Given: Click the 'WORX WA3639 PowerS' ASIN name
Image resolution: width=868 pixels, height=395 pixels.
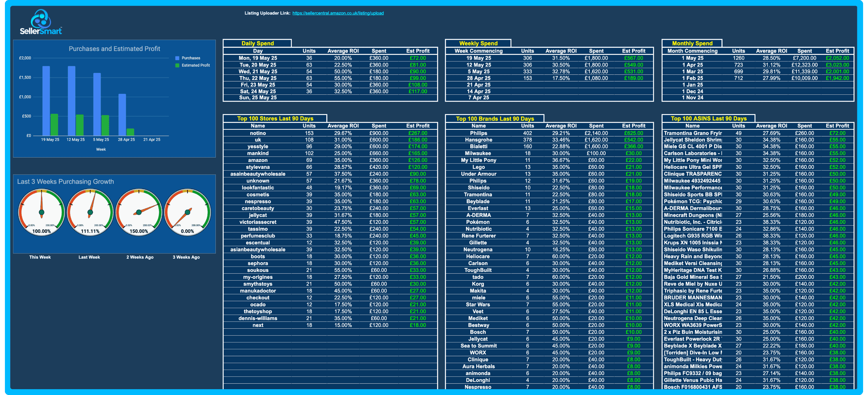Looking at the screenshot, I should [x=692, y=325].
